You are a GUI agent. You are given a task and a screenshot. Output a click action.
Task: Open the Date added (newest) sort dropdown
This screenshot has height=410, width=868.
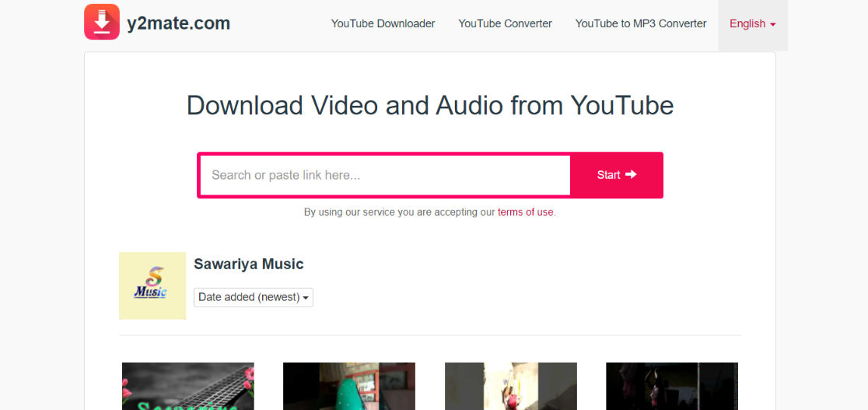tap(253, 297)
